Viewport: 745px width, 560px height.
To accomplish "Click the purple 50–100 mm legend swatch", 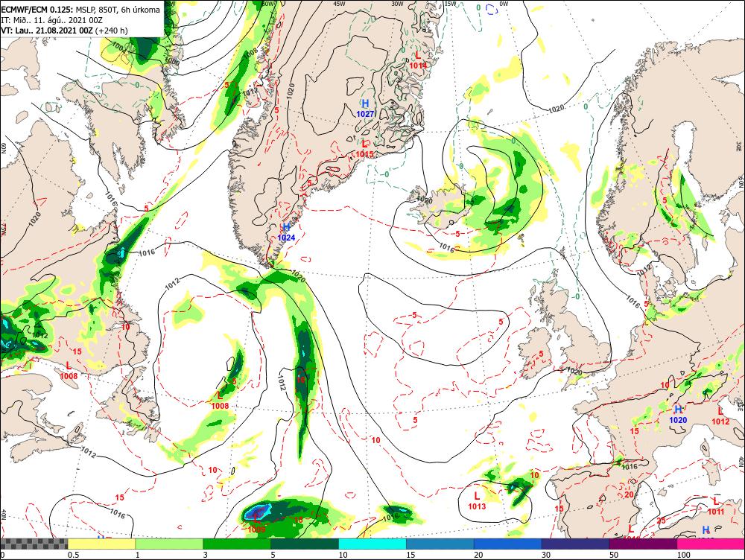I will pos(643,544).
